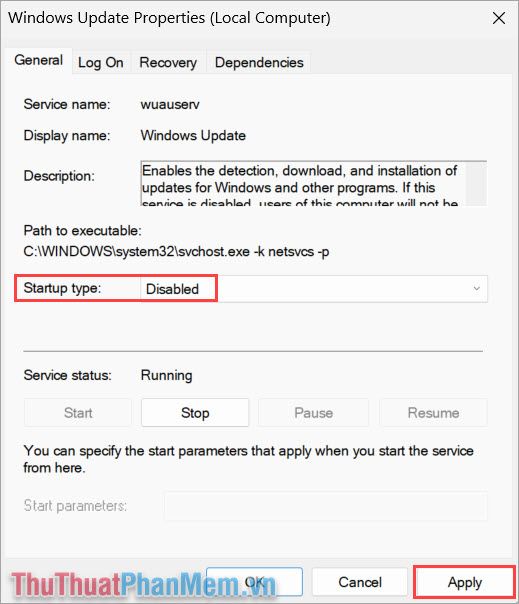Confirm changes with the OK button
Screen dimensions: 519x604
pyautogui.click(x=255, y=582)
